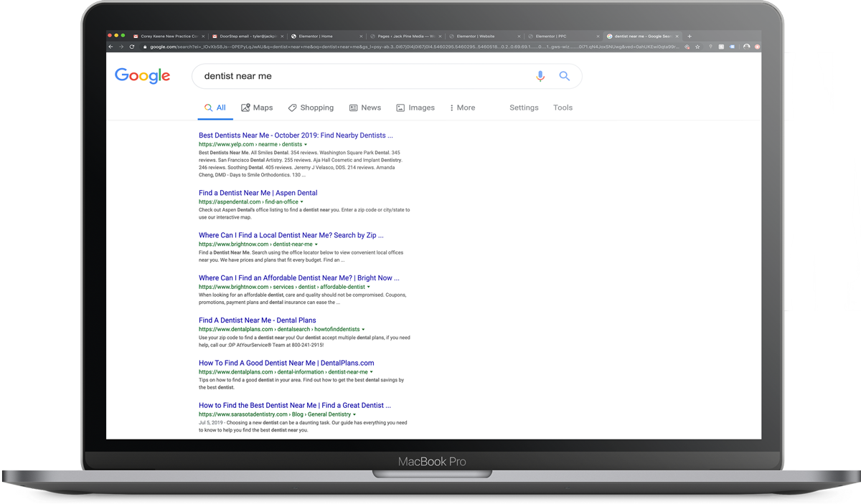Close the Elementor | PPC tab
The image size is (861, 504).
click(x=598, y=36)
